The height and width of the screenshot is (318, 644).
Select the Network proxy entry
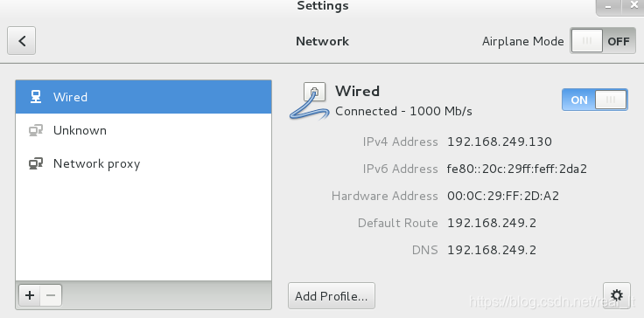coord(143,163)
